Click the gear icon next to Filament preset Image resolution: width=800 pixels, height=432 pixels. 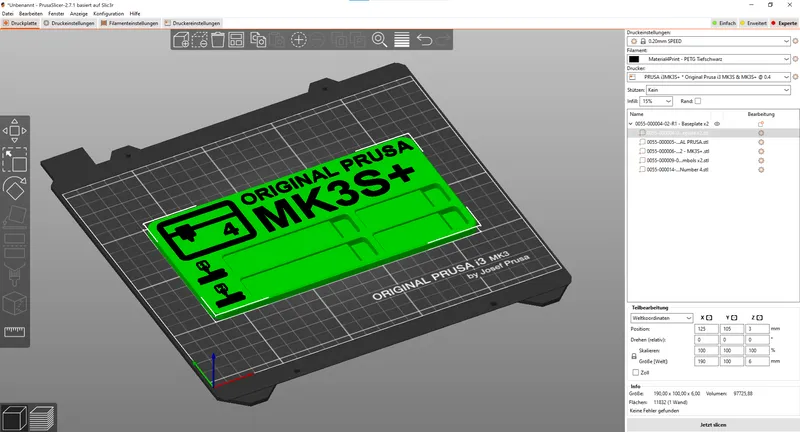[795, 59]
